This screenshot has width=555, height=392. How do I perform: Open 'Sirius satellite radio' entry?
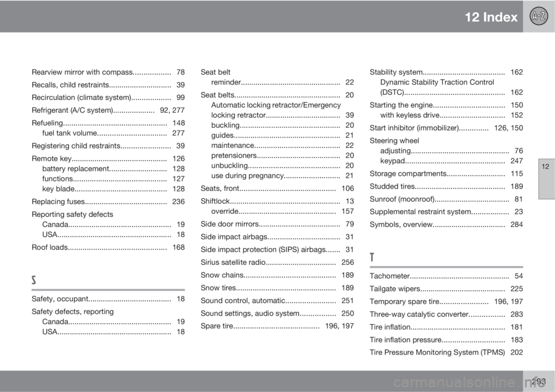[277, 262]
